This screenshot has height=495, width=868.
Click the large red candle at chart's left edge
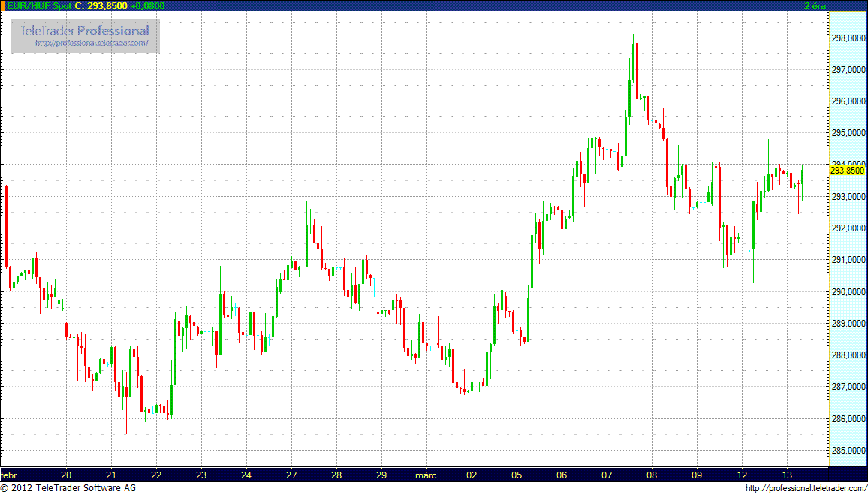[x=6, y=225]
